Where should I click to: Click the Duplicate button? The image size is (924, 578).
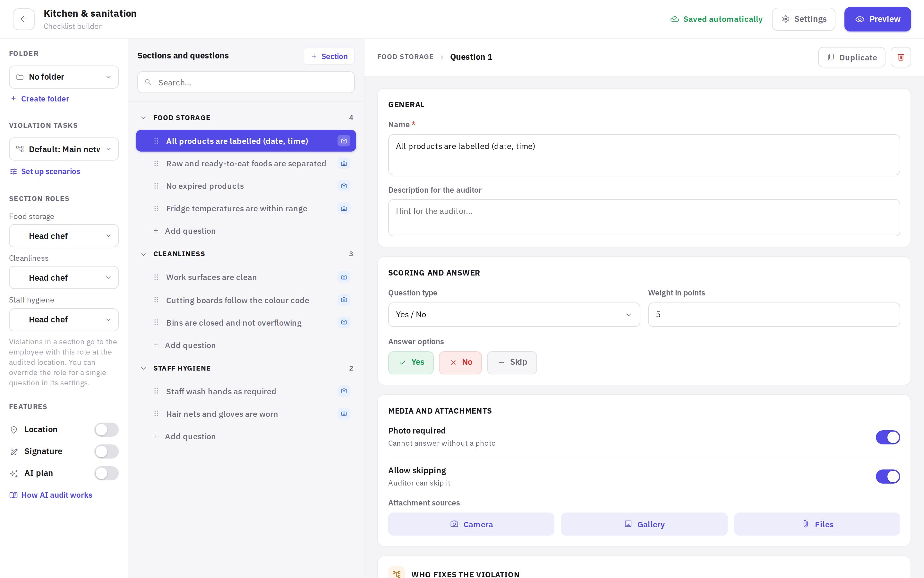click(851, 57)
